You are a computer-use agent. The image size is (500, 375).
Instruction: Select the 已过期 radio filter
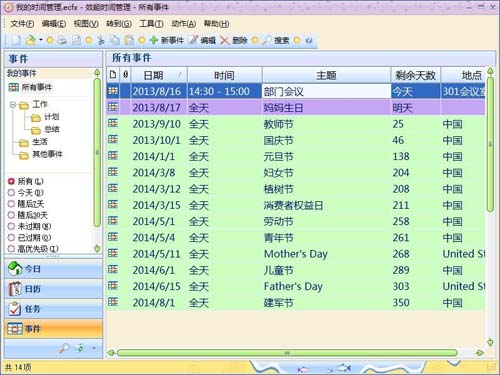11,238
